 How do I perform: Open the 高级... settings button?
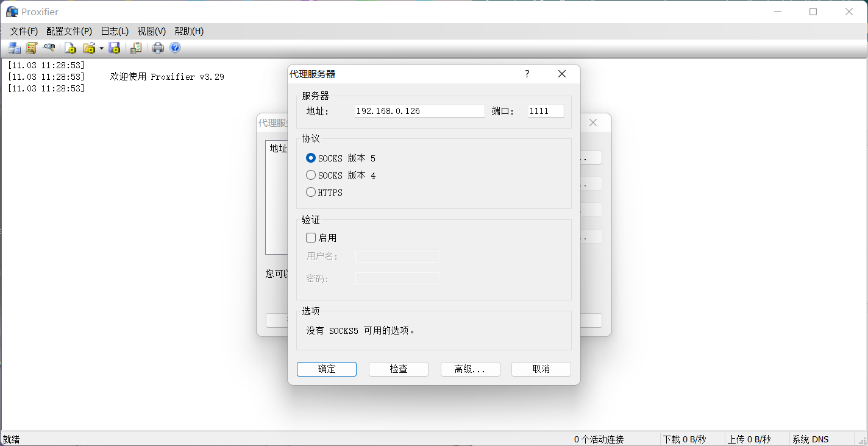point(471,369)
